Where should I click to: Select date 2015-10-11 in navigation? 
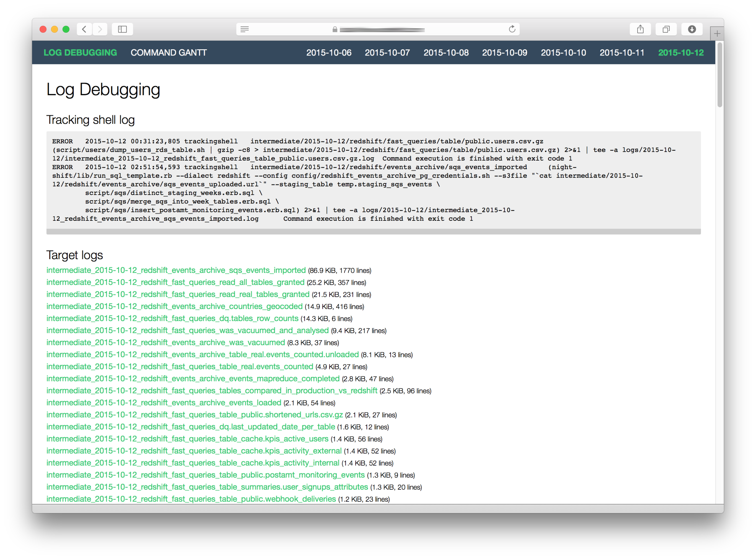[x=622, y=53]
